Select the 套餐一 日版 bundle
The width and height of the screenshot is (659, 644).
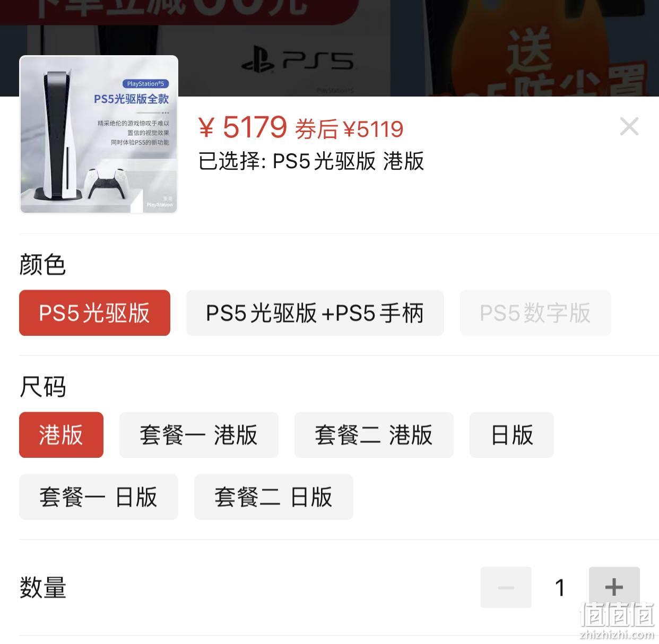99,497
